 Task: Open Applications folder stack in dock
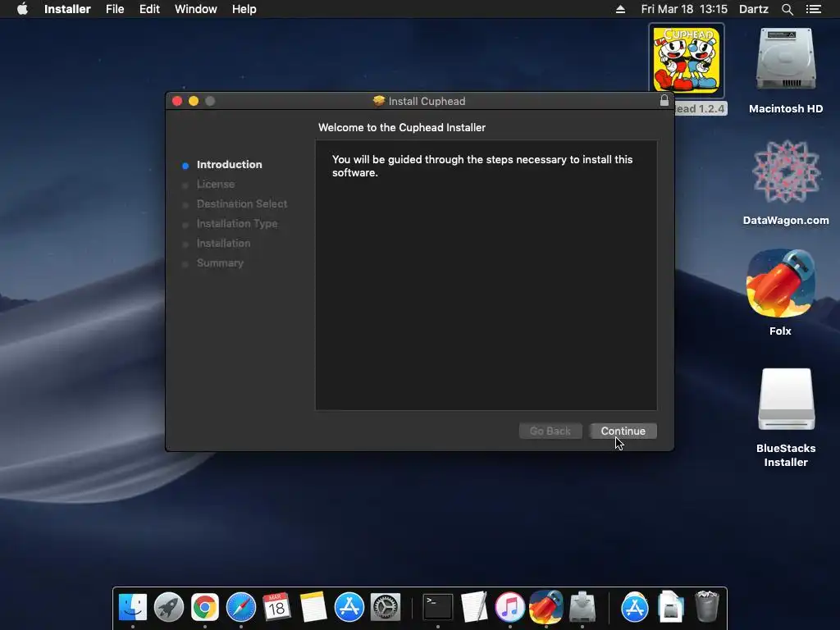click(x=635, y=607)
